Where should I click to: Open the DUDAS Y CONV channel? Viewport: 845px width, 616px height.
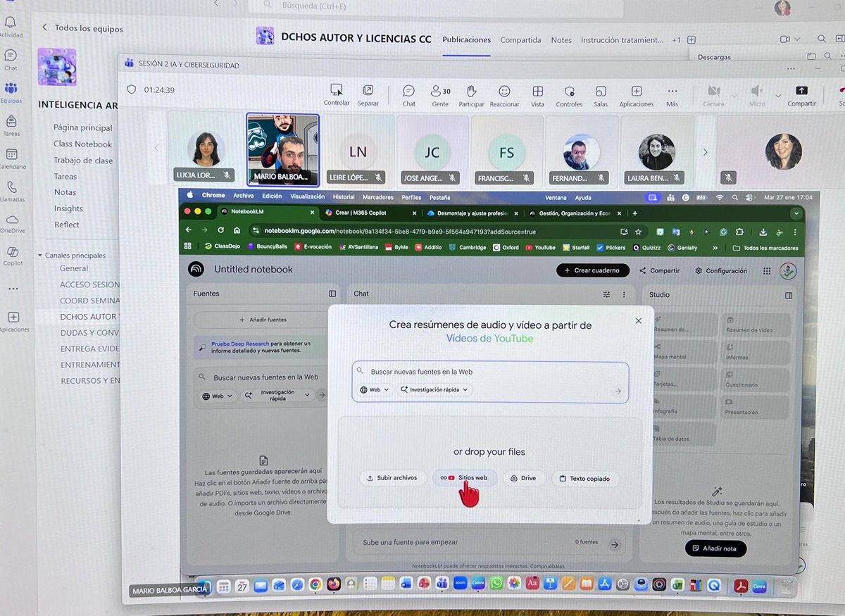click(x=89, y=333)
